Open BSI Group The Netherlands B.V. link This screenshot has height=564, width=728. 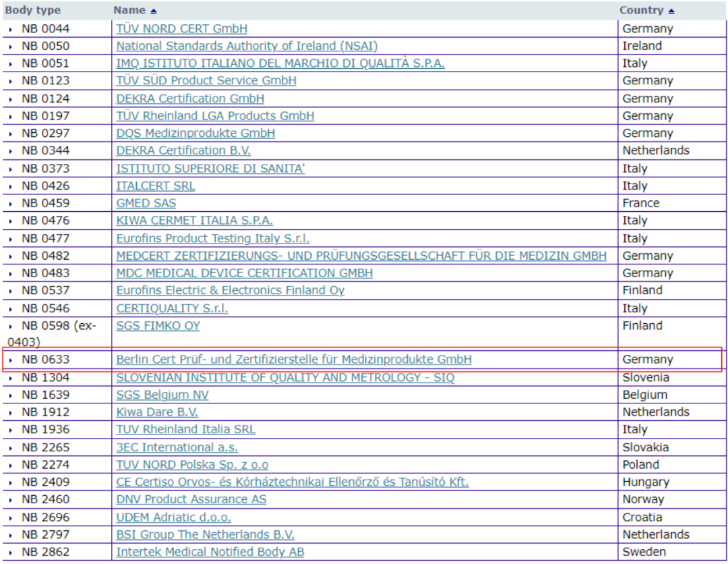coord(205,535)
